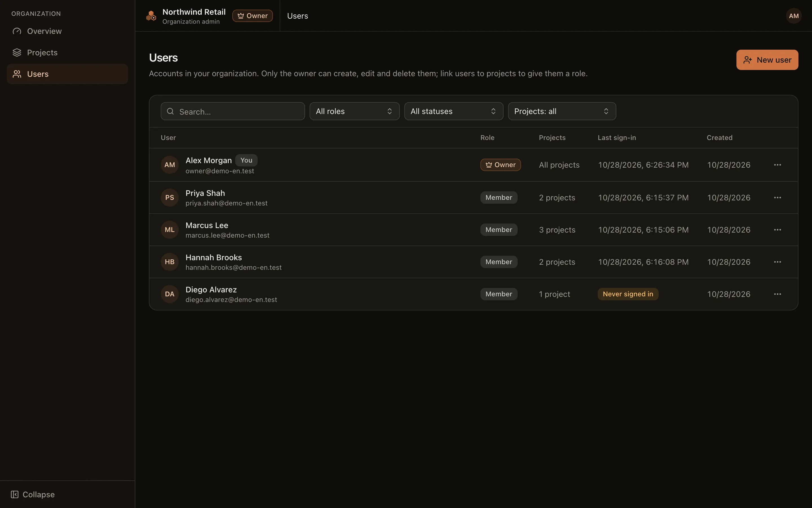
Task: Click the AM account avatar in top bar
Action: point(794,16)
